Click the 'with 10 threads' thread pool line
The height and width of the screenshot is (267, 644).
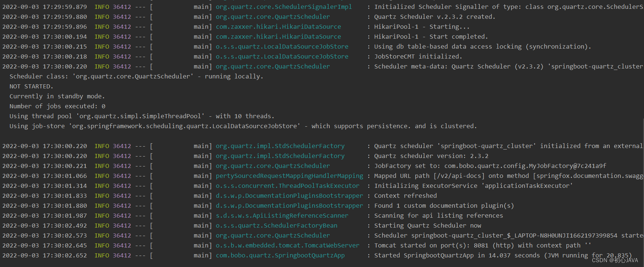(x=142, y=116)
